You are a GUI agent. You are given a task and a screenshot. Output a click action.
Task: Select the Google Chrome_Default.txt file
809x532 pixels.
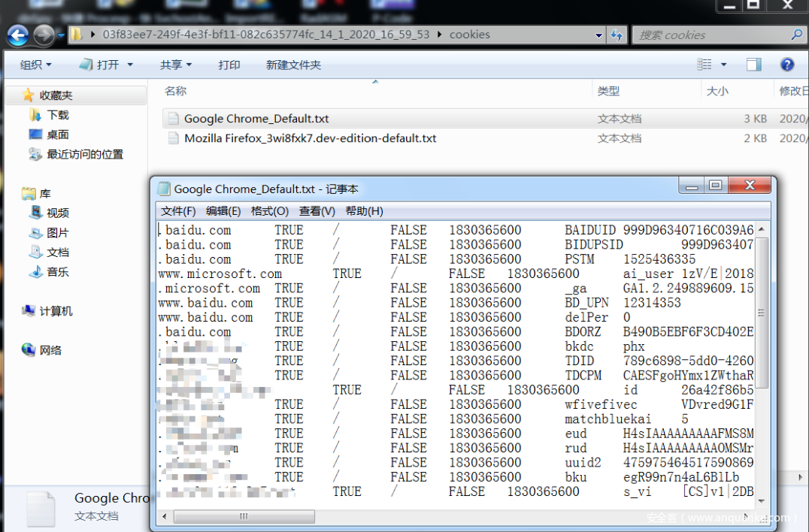tap(256, 119)
